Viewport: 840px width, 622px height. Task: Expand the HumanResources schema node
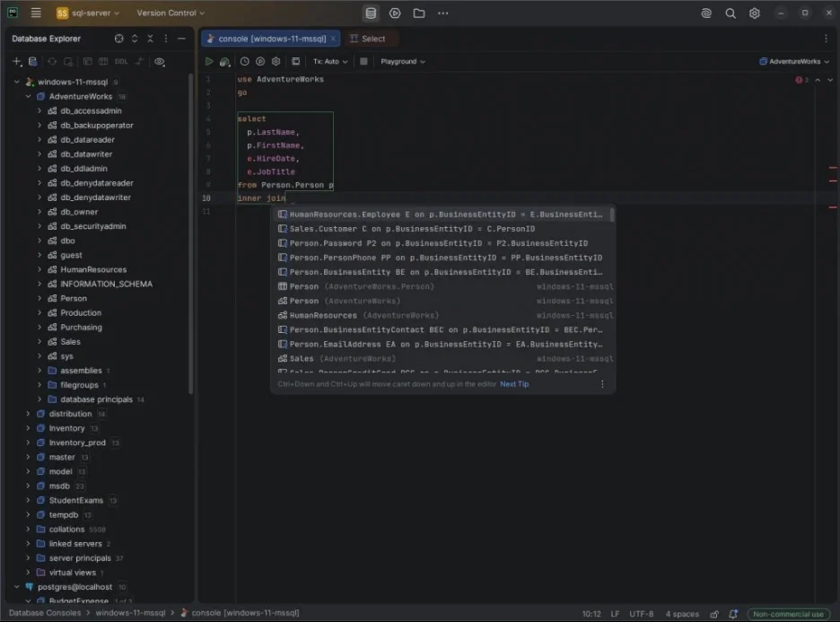(x=39, y=269)
